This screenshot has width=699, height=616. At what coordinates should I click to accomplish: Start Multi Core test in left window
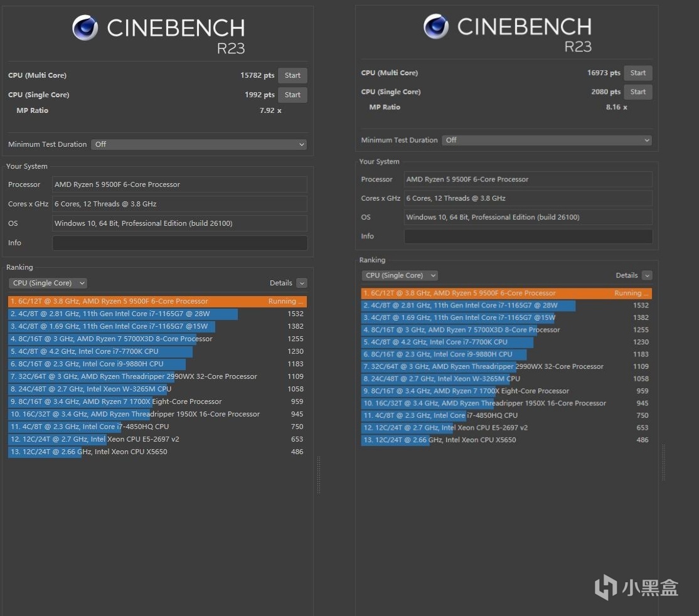(x=292, y=75)
